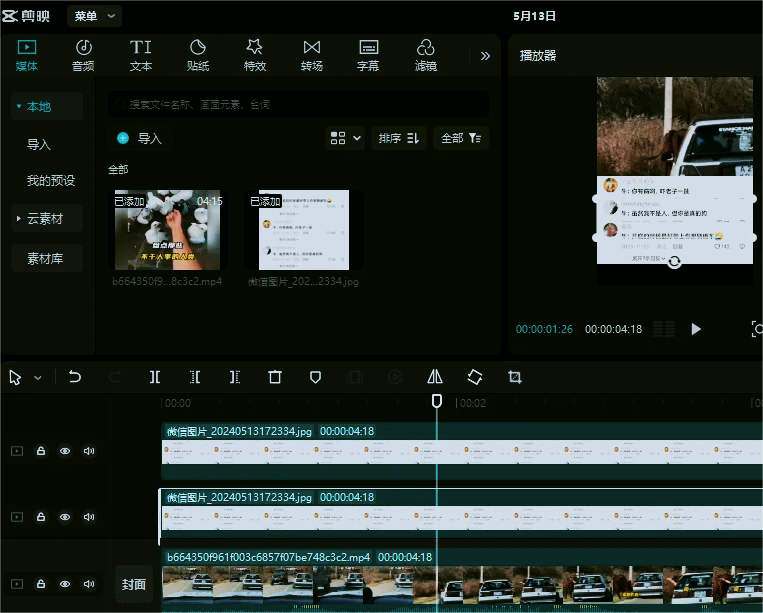This screenshot has height=613, width=763.
Task: Click the delete trash icon in timeline toolbar
Action: 275,377
